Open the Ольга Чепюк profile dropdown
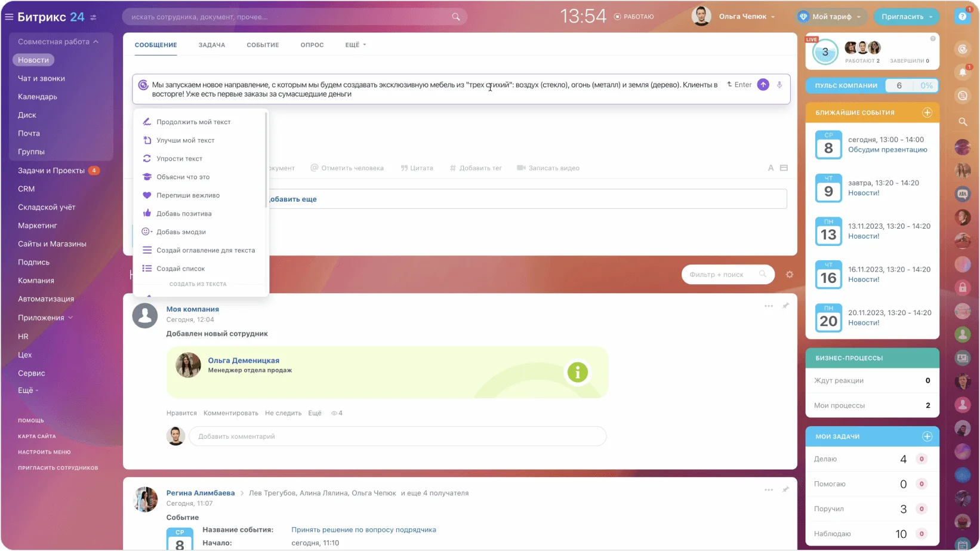The height and width of the screenshot is (551, 980). click(746, 17)
